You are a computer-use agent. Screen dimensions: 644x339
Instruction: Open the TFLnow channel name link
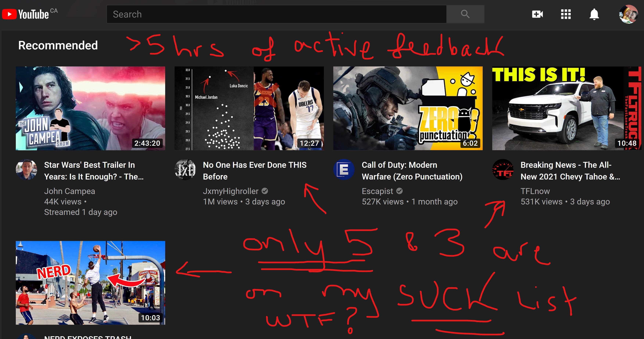(535, 191)
